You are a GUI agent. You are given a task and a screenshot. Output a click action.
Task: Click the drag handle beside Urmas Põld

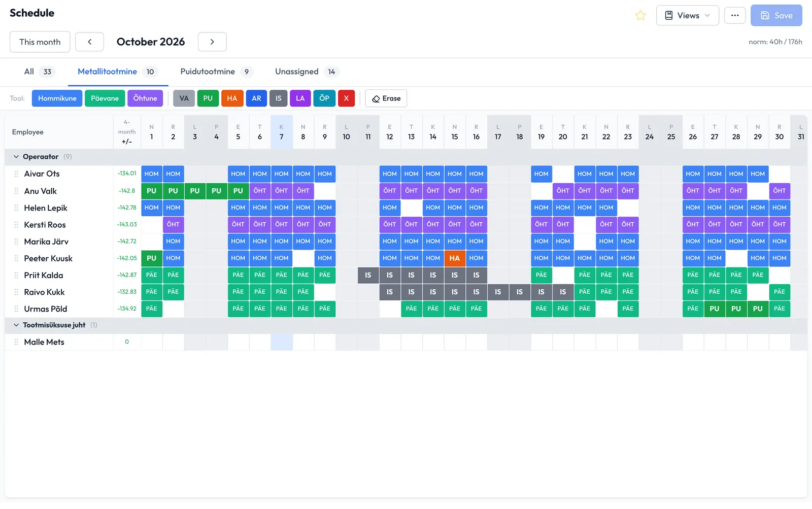(16, 309)
